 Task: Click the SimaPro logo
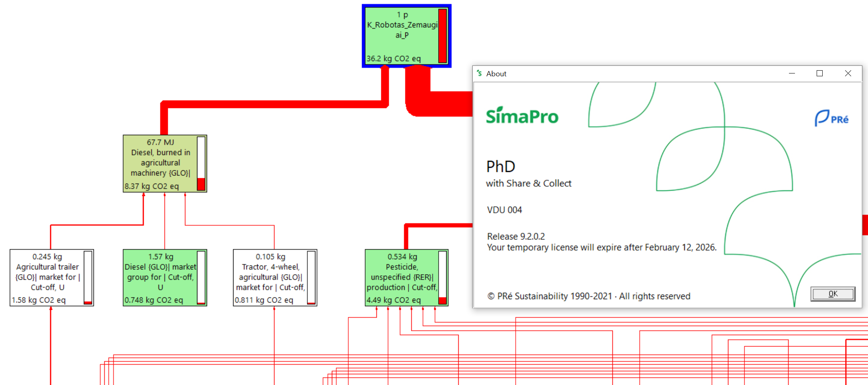coord(522,116)
